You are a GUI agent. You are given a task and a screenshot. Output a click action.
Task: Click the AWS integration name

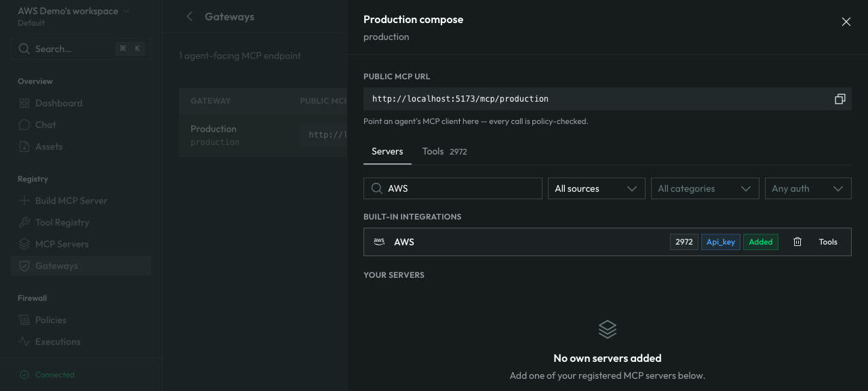(404, 242)
